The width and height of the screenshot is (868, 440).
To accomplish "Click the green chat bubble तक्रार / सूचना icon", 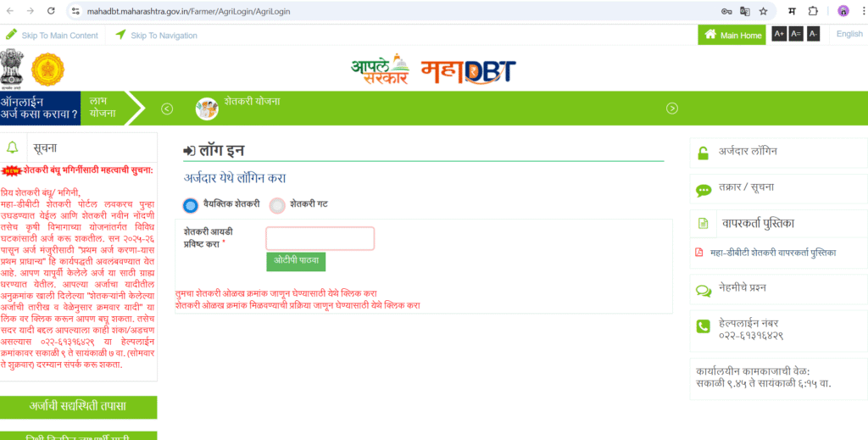I will [703, 191].
